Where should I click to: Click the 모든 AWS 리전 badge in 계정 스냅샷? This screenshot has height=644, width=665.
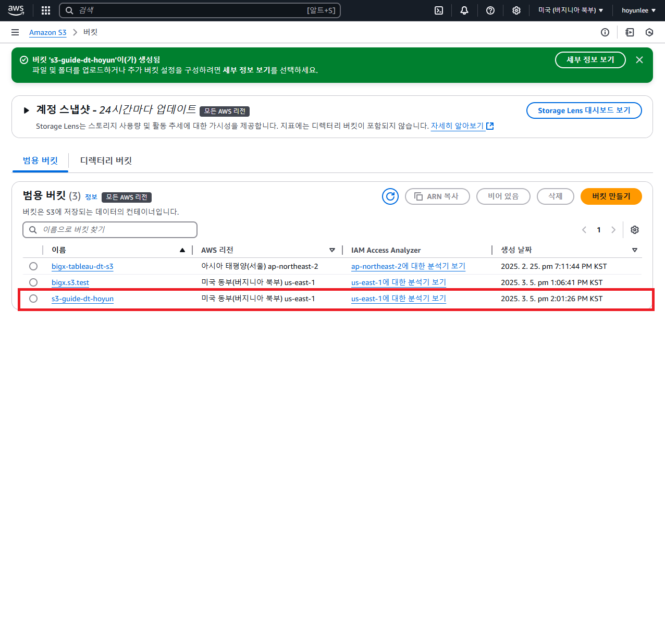[225, 112]
